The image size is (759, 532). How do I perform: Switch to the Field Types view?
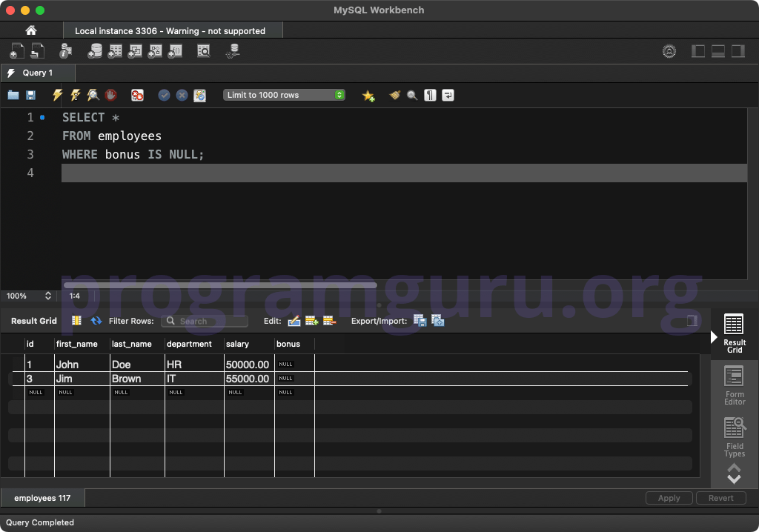[735, 437]
